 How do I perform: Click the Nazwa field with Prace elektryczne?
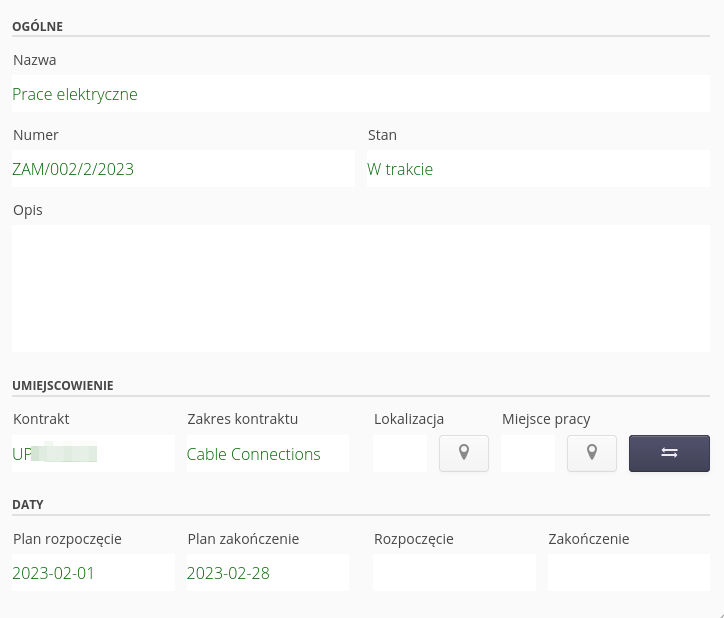click(360, 95)
